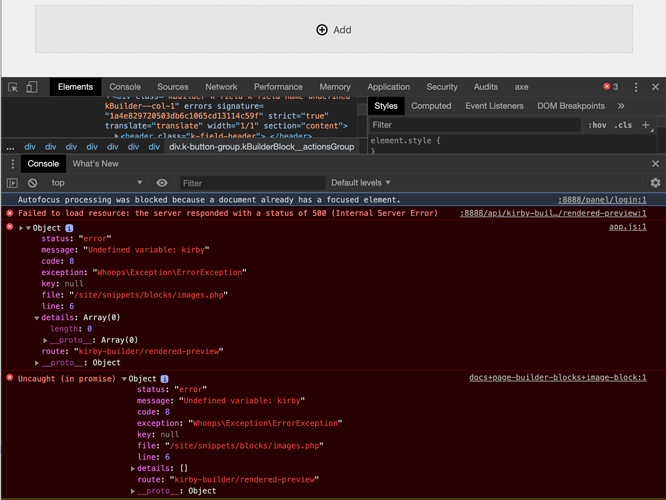The height and width of the screenshot is (500, 666).
Task: Click the Add block button
Action: click(x=334, y=30)
